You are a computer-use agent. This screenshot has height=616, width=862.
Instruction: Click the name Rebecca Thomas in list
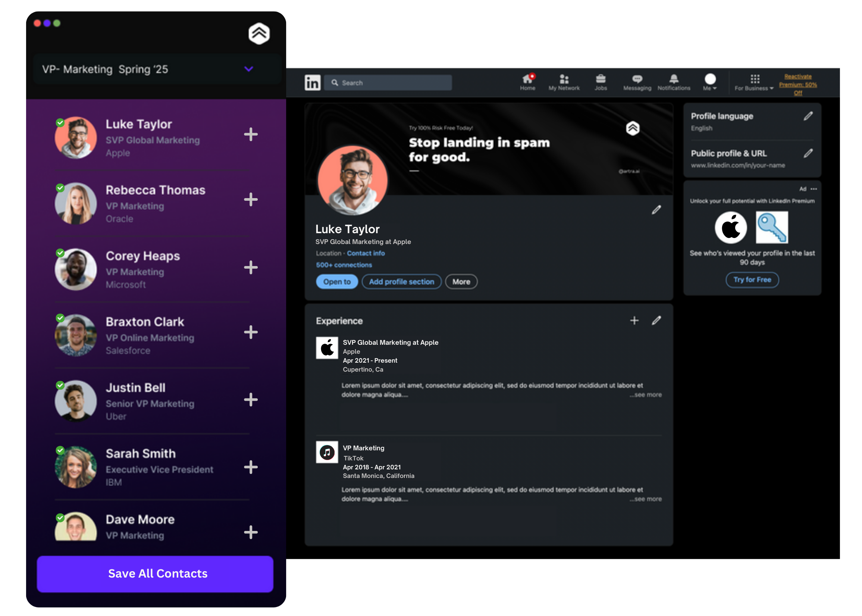[x=156, y=190]
